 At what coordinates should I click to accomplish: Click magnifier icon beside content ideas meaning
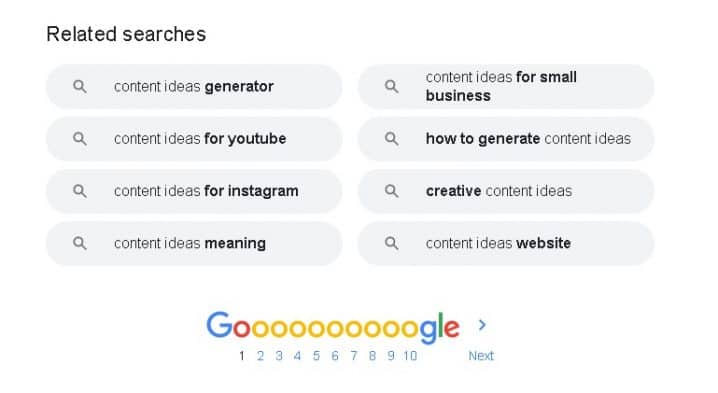pos(80,243)
